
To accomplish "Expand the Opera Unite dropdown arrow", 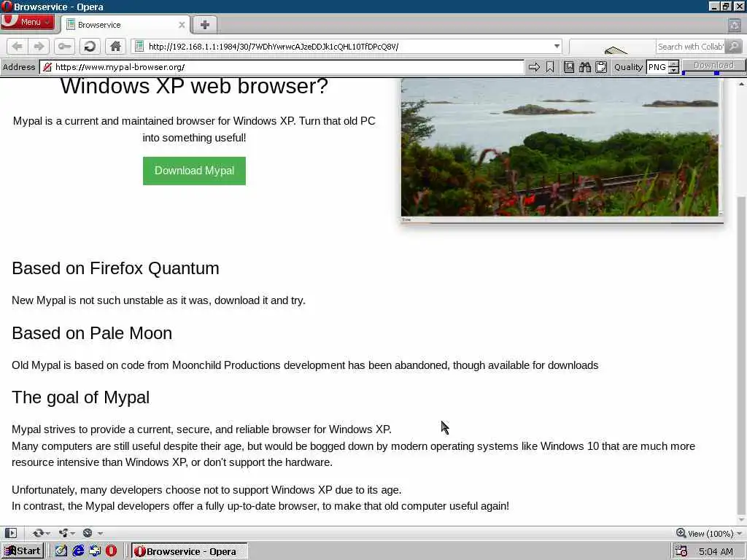I will click(73, 533).
